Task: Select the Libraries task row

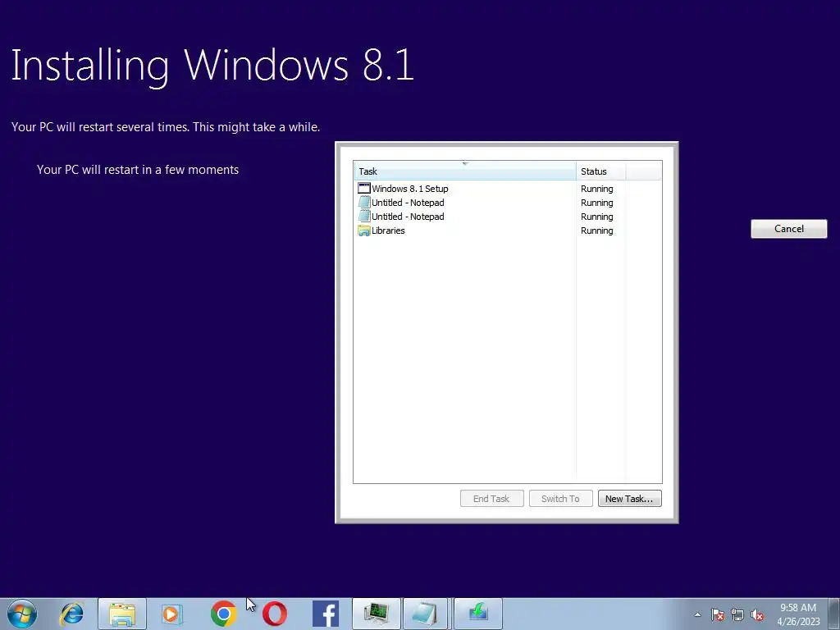Action: 507,231
